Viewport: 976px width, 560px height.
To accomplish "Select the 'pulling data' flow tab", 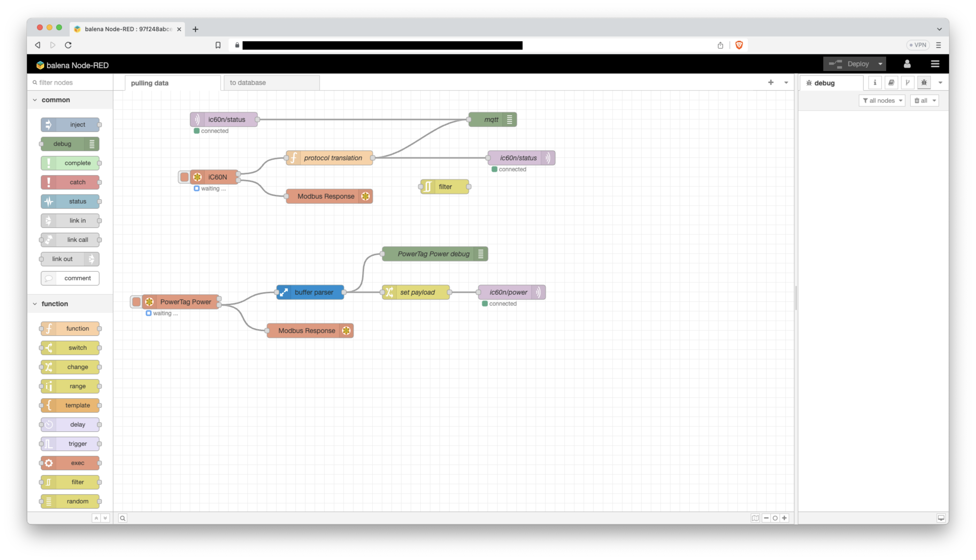I will 150,83.
